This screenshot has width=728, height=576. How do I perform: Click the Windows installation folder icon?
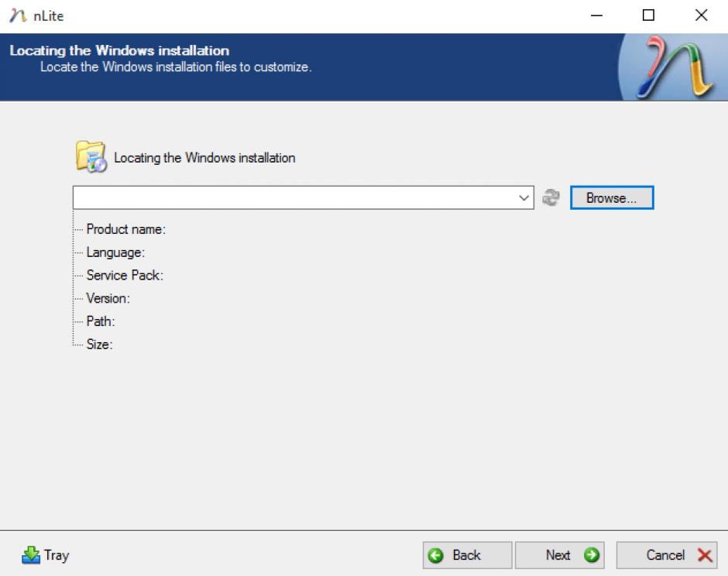[x=91, y=156]
